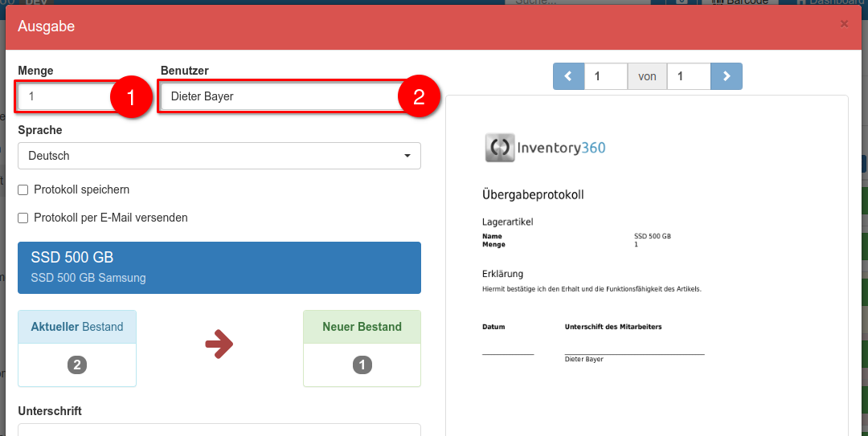This screenshot has width=868, height=436.
Task: Click the current page number field
Action: click(x=605, y=76)
